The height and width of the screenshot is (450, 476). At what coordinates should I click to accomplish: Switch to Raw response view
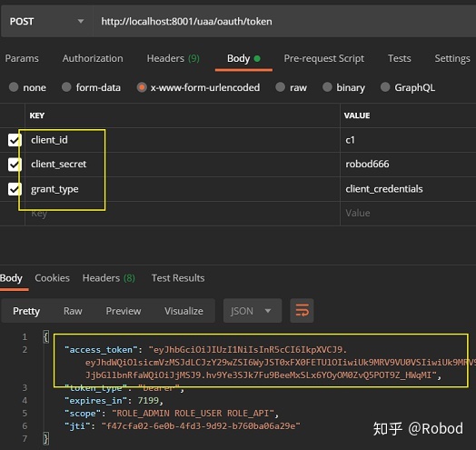[x=73, y=311]
